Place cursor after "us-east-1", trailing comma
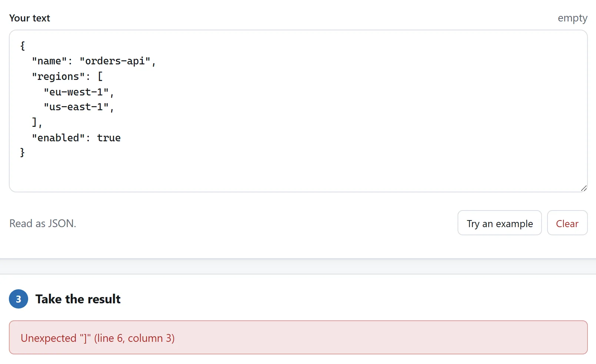 click(114, 107)
